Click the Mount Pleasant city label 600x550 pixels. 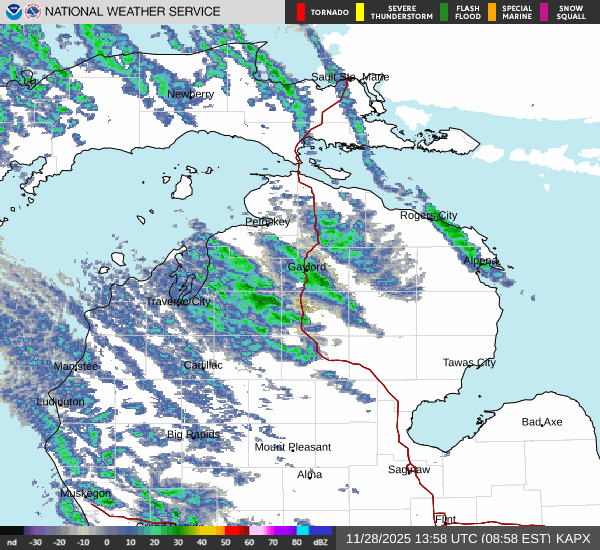click(292, 447)
